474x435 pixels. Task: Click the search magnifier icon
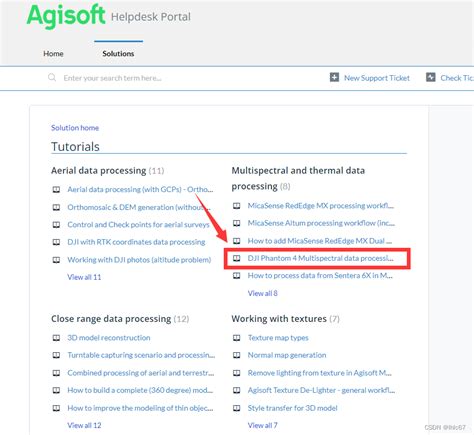[x=52, y=78]
